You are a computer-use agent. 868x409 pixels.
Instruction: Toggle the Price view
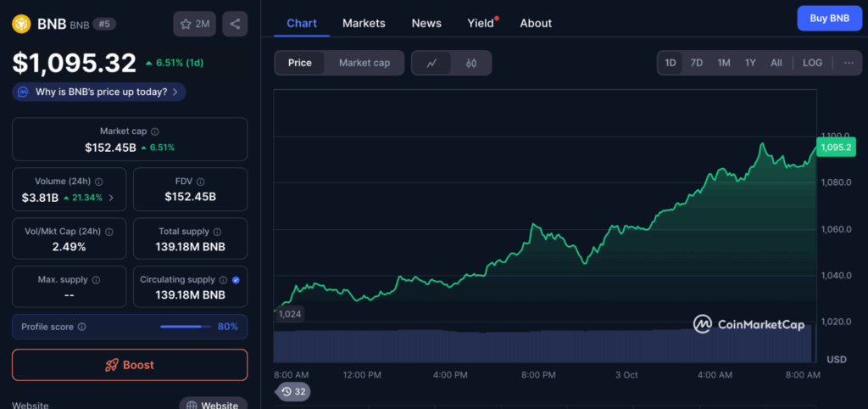point(299,63)
